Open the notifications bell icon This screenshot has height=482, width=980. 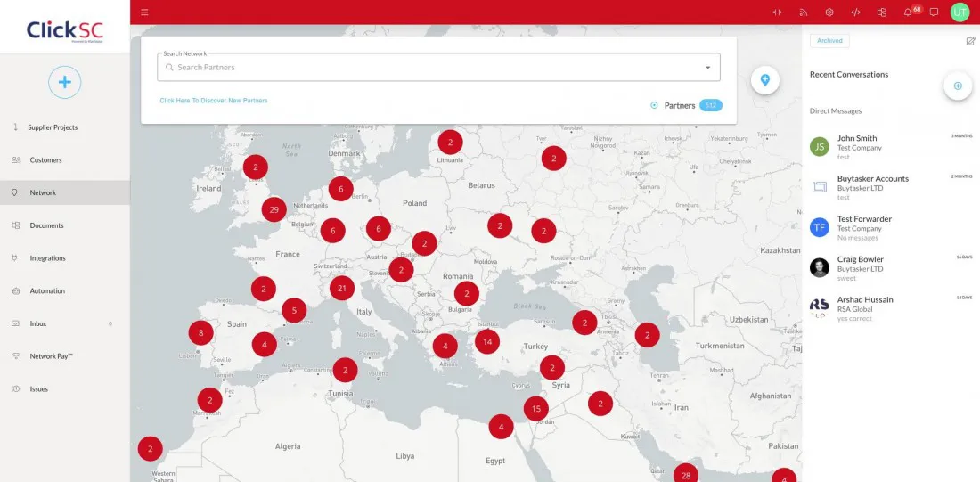point(908,12)
